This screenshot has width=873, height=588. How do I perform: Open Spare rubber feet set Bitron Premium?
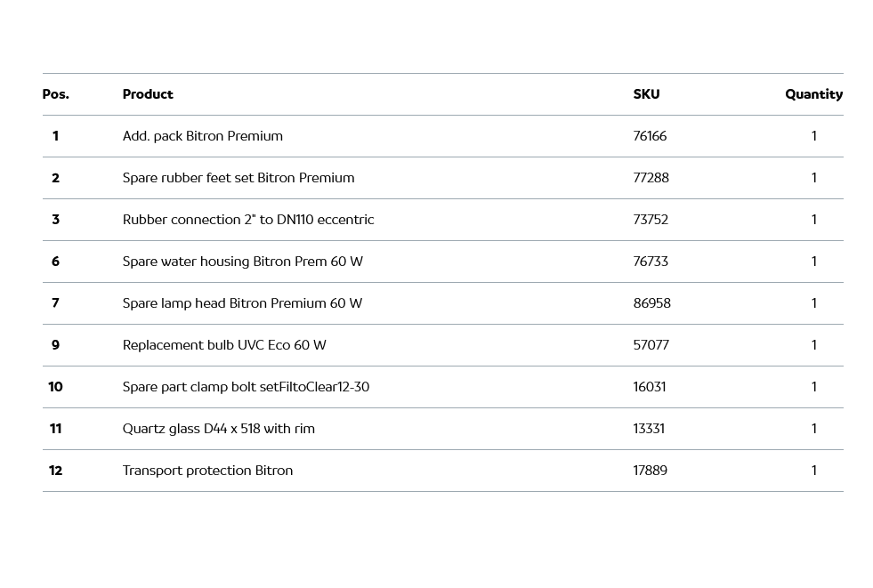[x=238, y=178]
